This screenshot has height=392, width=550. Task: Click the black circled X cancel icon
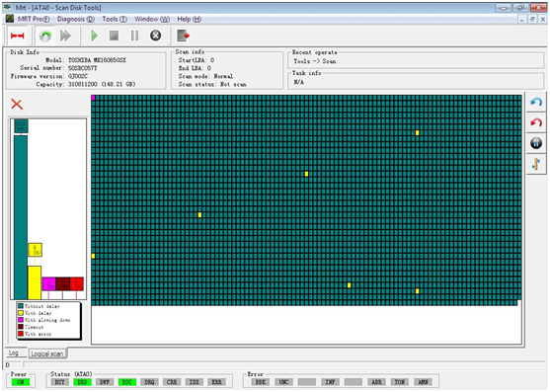coord(155,36)
